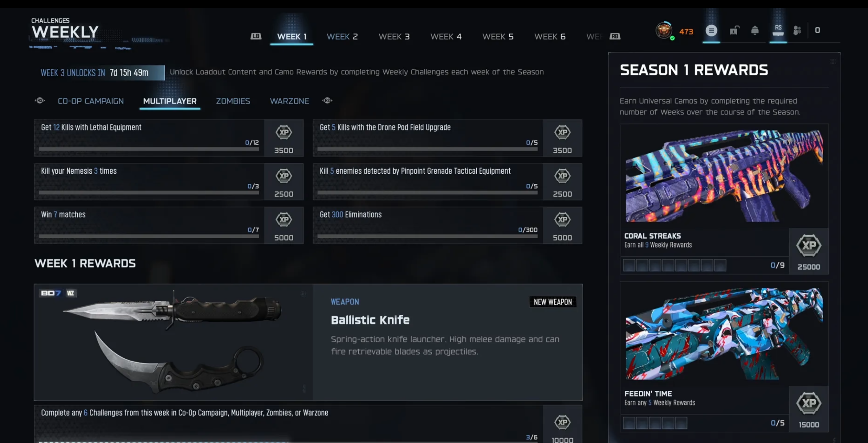
Task: Switch to the Week 2 tab
Action: [x=342, y=36]
